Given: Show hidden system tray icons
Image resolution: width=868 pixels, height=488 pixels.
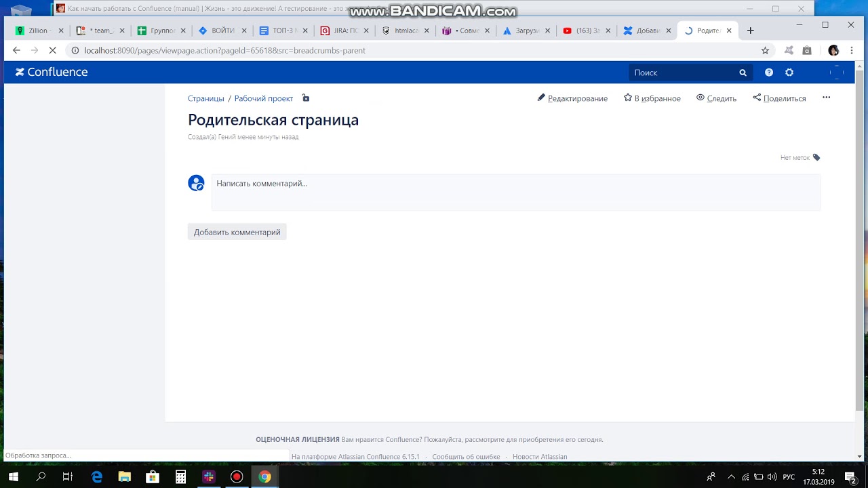Looking at the screenshot, I should [x=730, y=476].
